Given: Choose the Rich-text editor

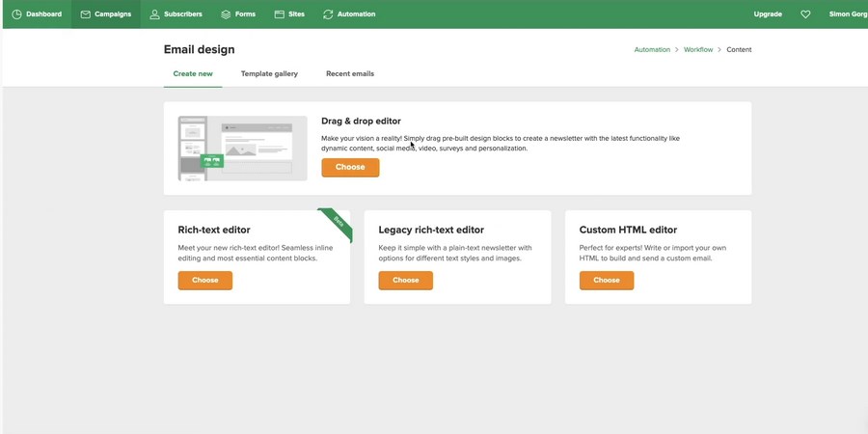Looking at the screenshot, I should pos(204,281).
